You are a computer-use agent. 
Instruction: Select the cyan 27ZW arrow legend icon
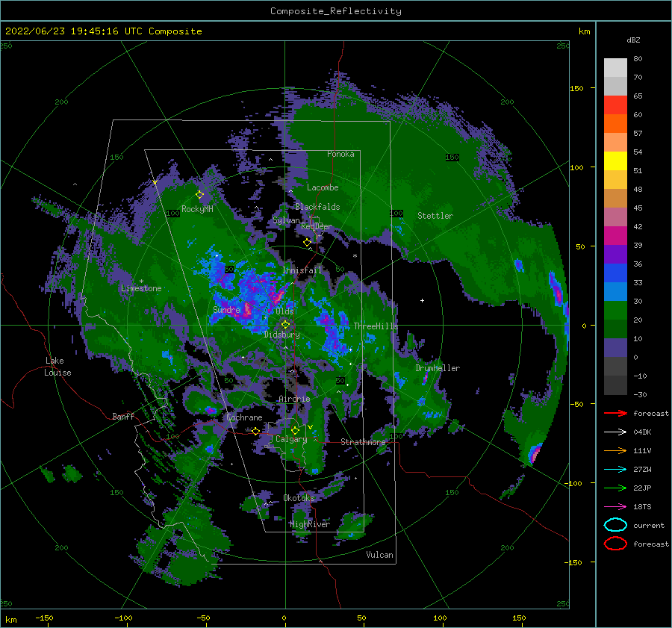tap(615, 469)
